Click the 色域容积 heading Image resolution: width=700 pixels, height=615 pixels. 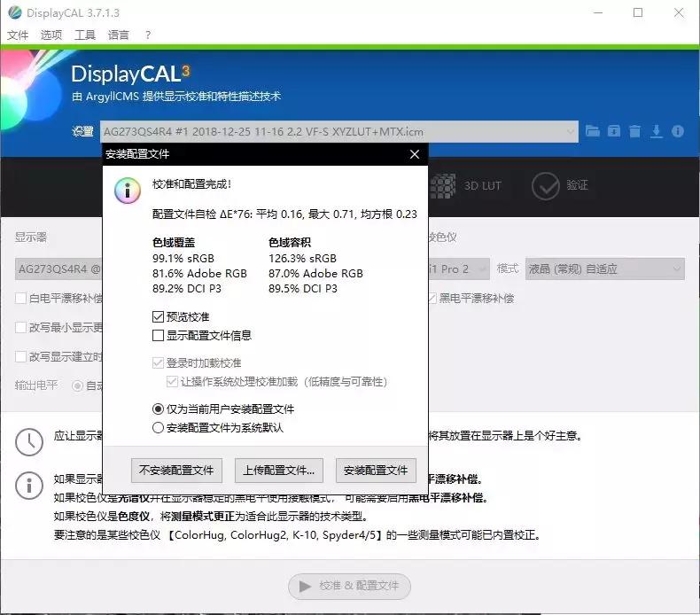pos(290,243)
